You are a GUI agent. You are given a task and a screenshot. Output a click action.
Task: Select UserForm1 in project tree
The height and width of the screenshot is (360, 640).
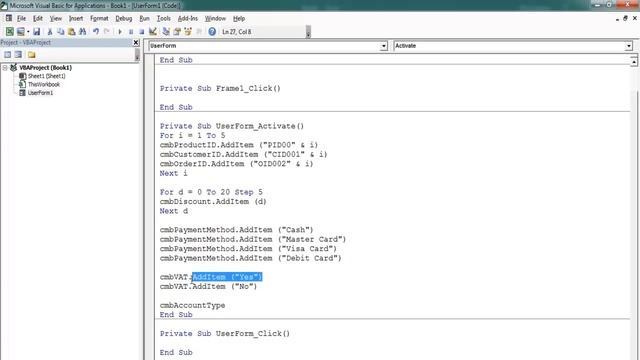(x=40, y=93)
